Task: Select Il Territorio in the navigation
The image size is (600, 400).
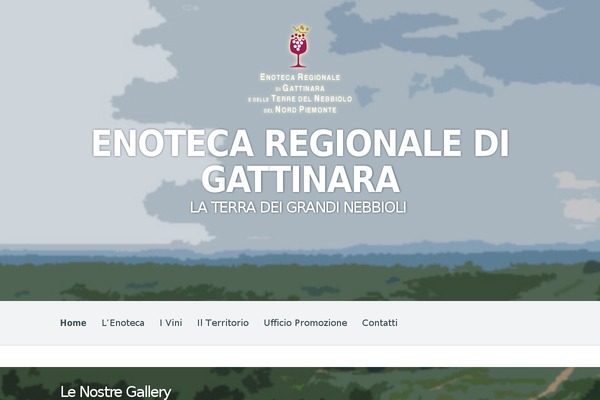Action: coord(223,323)
